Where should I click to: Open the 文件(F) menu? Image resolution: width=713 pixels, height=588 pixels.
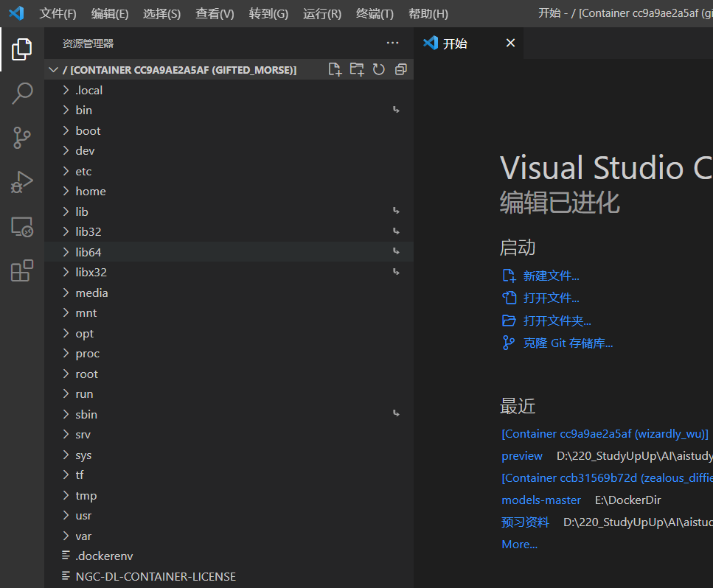tap(58, 14)
